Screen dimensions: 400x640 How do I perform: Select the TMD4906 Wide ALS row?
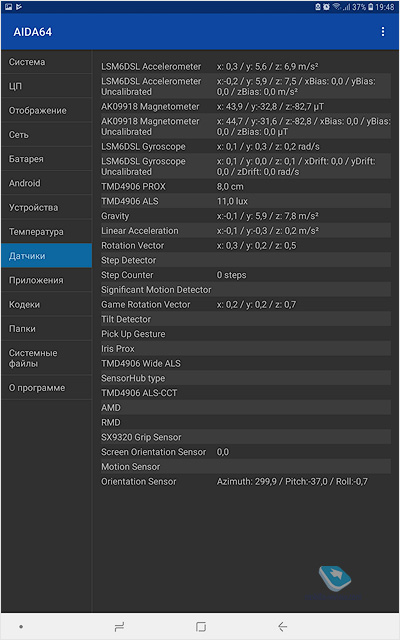coord(246,363)
